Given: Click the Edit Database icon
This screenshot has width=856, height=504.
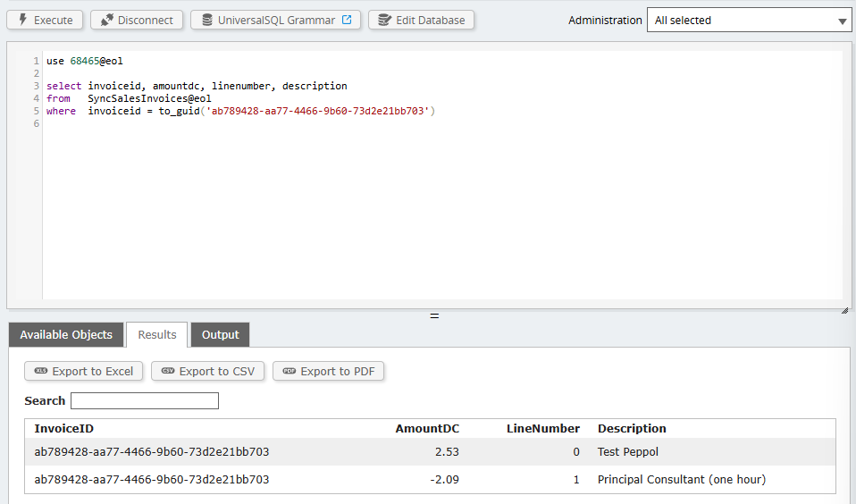Looking at the screenshot, I should tap(385, 20).
